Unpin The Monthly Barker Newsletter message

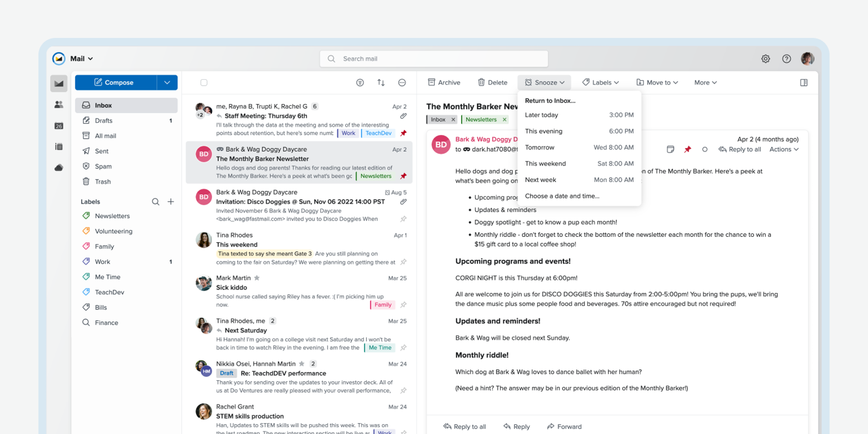[403, 176]
